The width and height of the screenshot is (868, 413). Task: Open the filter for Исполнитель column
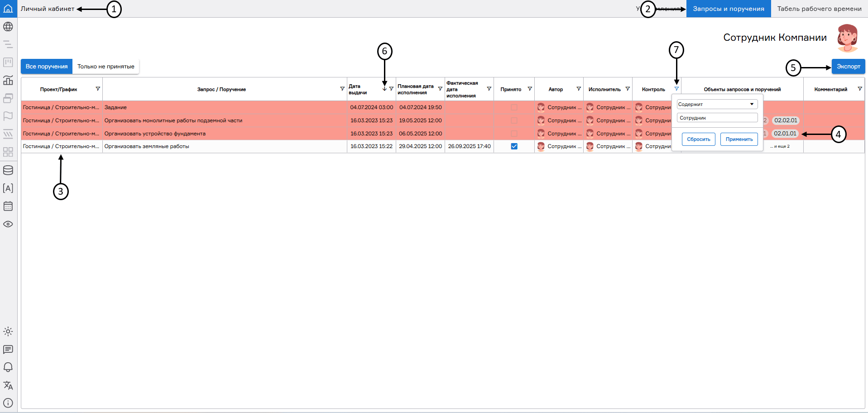point(628,89)
